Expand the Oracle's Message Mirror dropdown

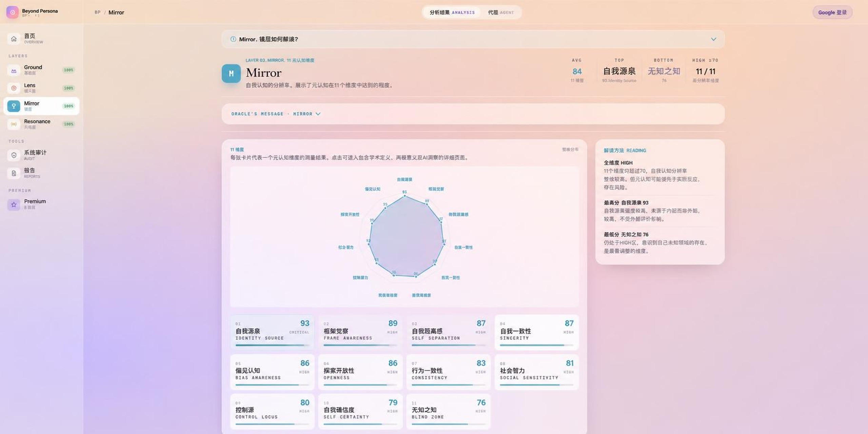[x=276, y=114]
